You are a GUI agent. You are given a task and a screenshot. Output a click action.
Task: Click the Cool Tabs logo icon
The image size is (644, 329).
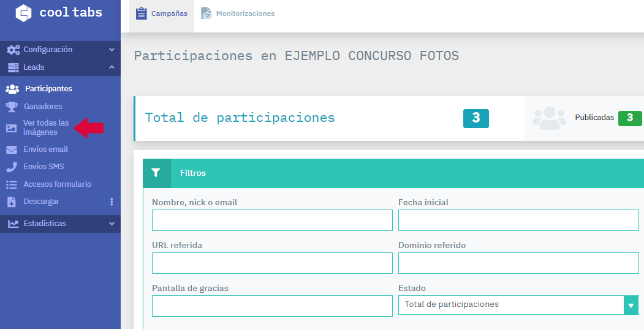pos(23,13)
